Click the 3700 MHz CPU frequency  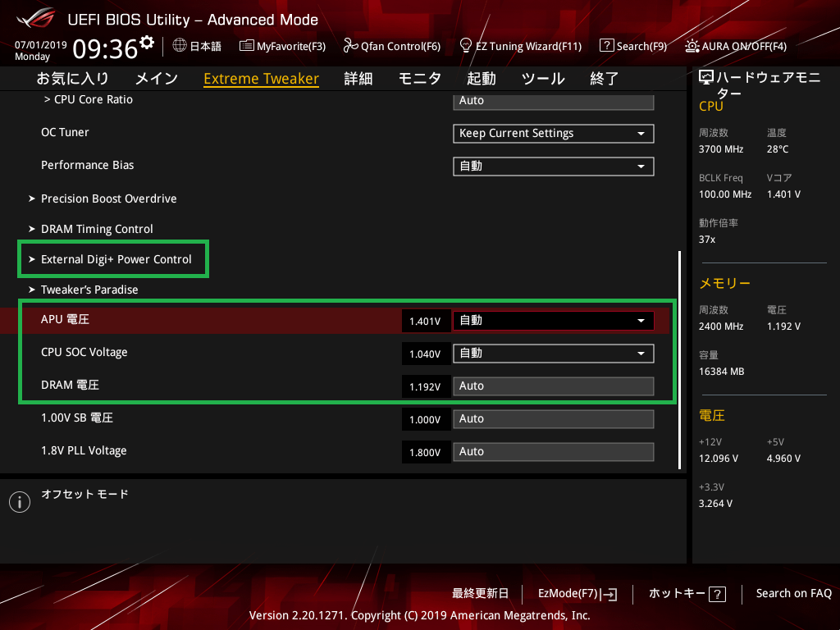point(721,149)
